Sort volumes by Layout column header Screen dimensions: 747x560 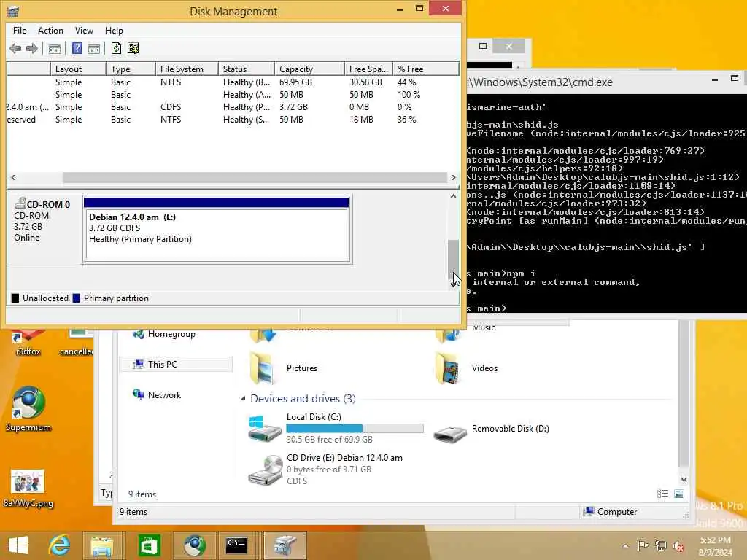78,69
